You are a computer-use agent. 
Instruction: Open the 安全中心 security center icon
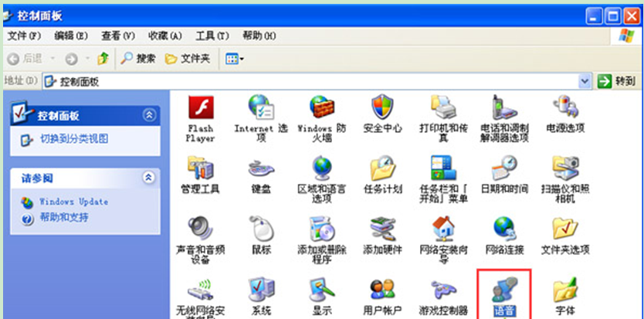pyautogui.click(x=382, y=107)
